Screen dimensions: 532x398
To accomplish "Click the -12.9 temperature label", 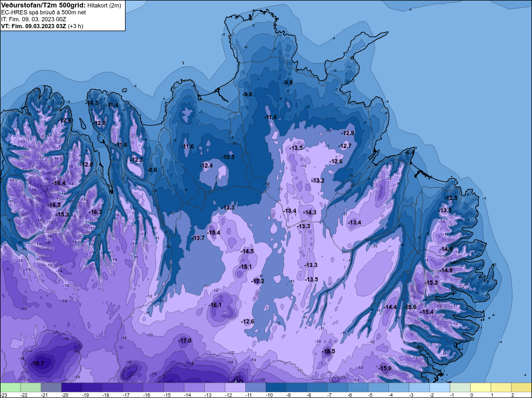I will [x=347, y=133].
